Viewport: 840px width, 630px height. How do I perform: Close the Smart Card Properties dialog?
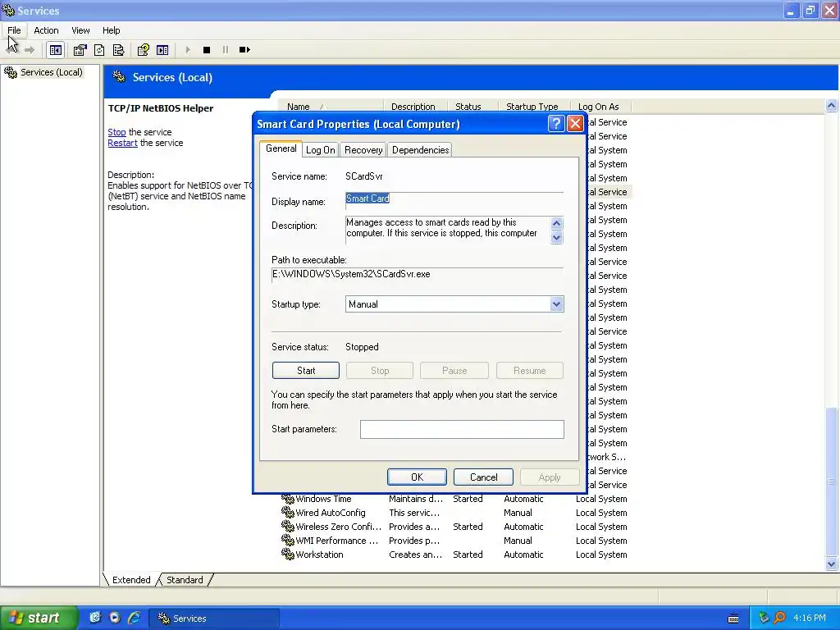[x=575, y=124]
